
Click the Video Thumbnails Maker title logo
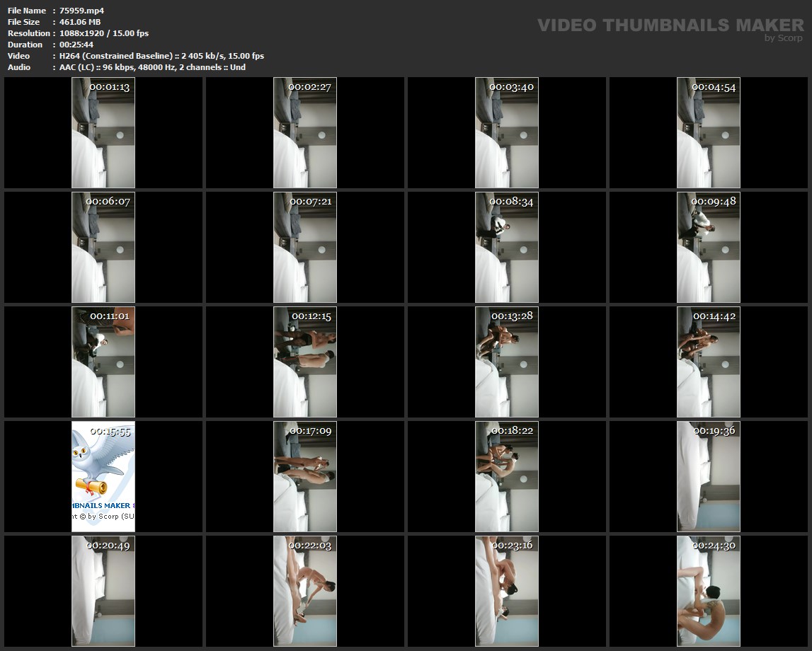[x=670, y=25]
